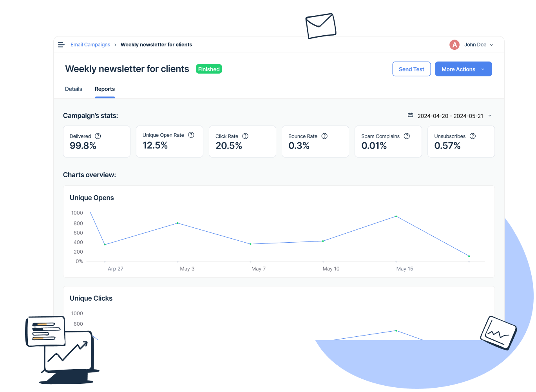The image size is (536, 392).
Task: Click the green Finished status badge
Action: [209, 69]
